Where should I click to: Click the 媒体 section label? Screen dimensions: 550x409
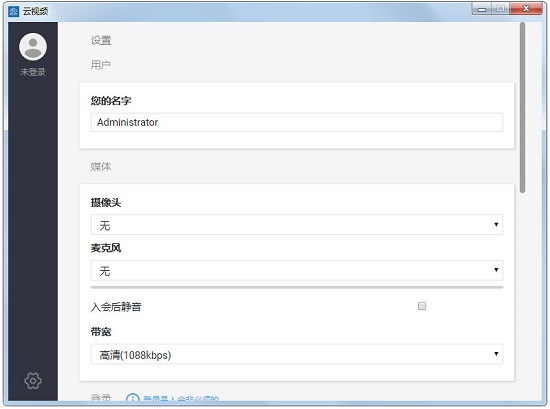101,167
